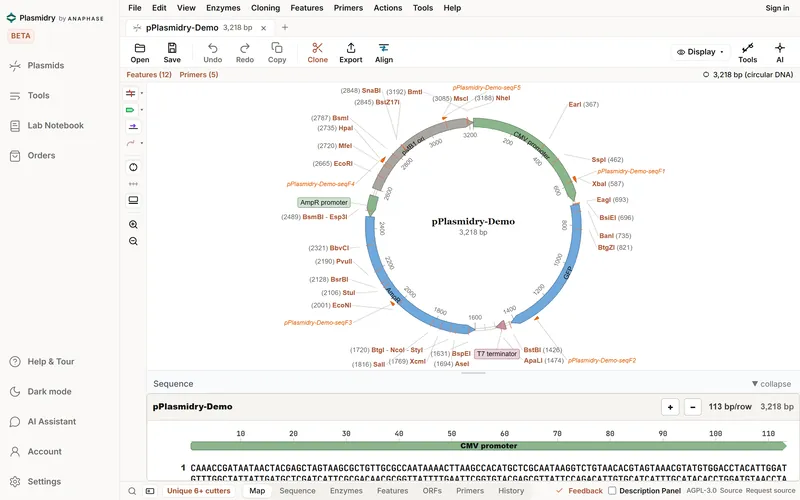Switch to linear map dots icon
Viewport: 800px width, 500px height.
pos(133,184)
